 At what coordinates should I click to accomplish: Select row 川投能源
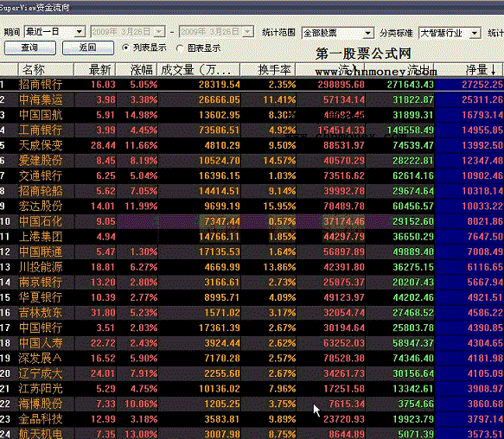[252, 267]
